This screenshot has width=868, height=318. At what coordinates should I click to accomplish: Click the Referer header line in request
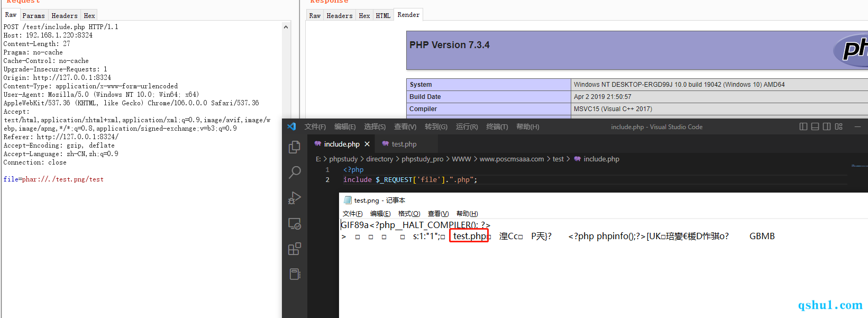coord(61,137)
